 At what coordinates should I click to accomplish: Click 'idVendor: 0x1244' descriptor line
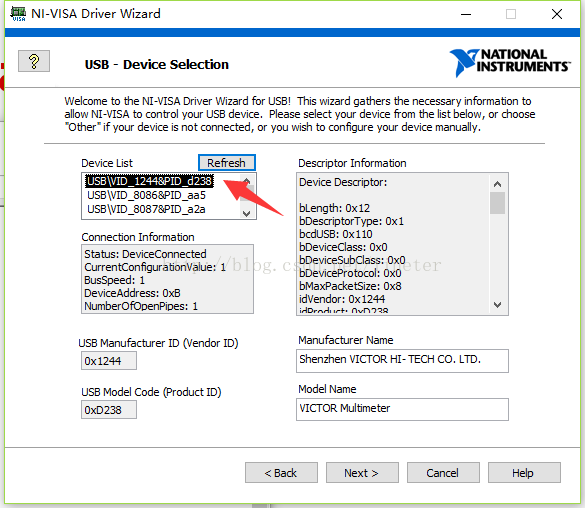click(342, 299)
